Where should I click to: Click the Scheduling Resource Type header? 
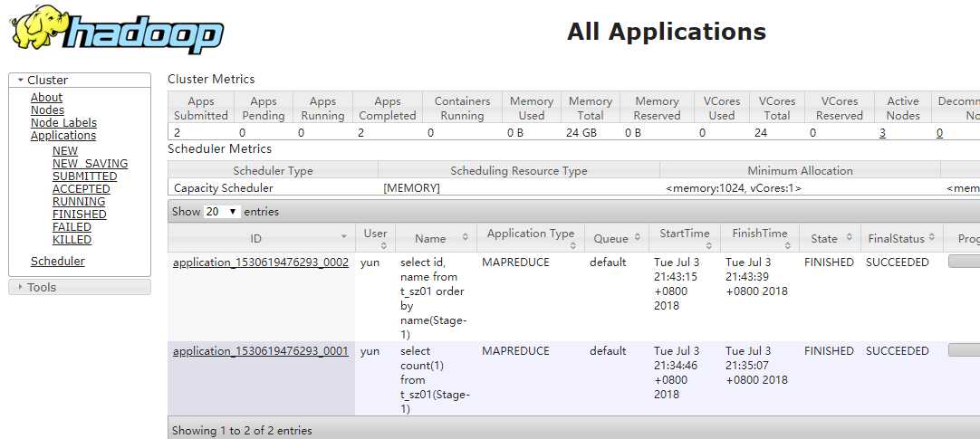(x=519, y=170)
